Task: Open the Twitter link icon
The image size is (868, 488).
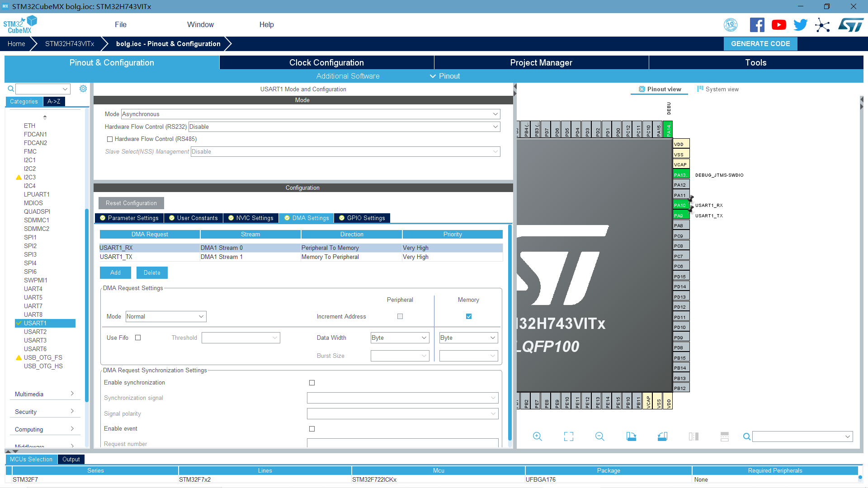Action: tap(800, 25)
